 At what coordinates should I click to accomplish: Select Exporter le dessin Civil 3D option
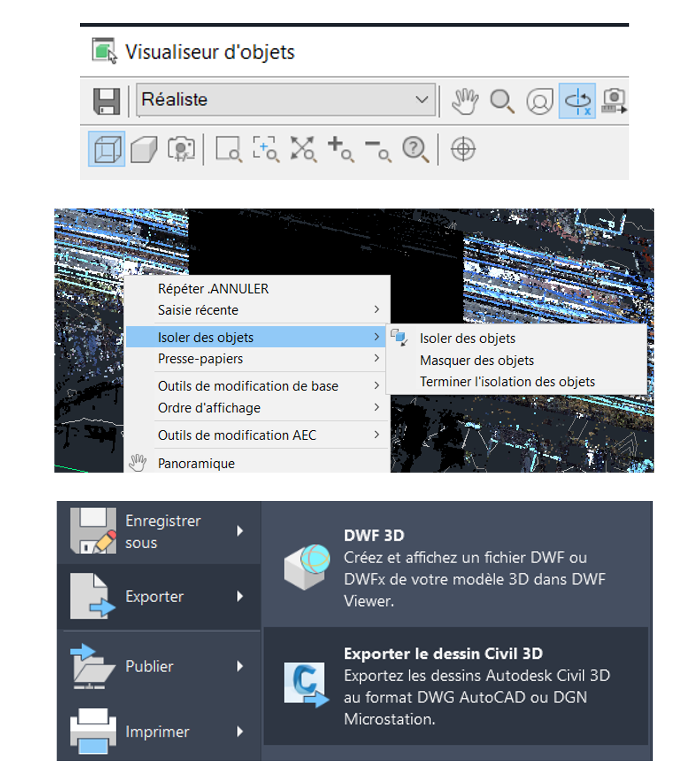pos(456,686)
